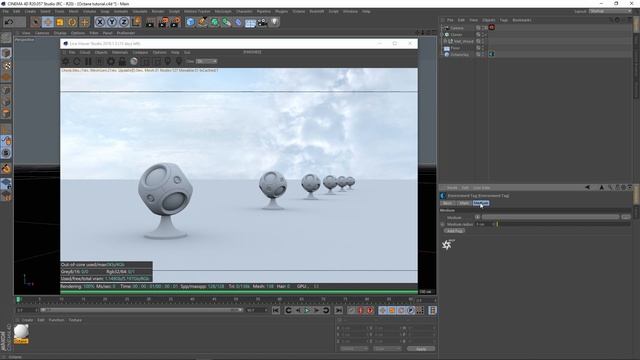Click Render to Picture Viewer icon
The image size is (640, 360).
coord(163,22)
